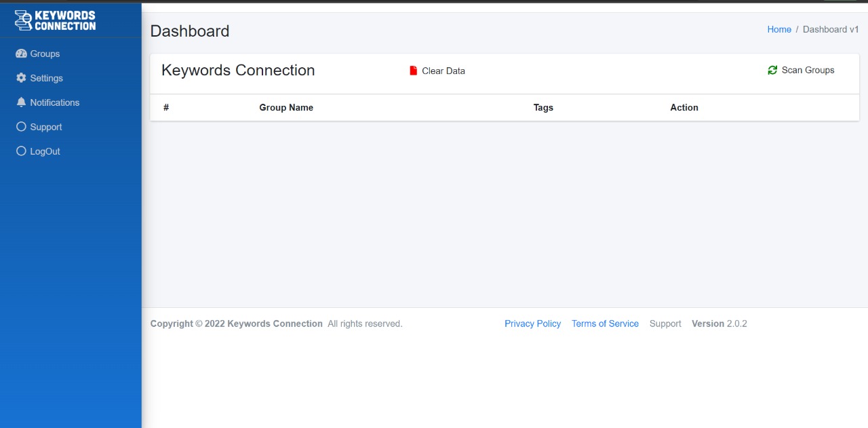Click the Settings gear icon
Image resolution: width=868 pixels, height=428 pixels.
tap(21, 78)
